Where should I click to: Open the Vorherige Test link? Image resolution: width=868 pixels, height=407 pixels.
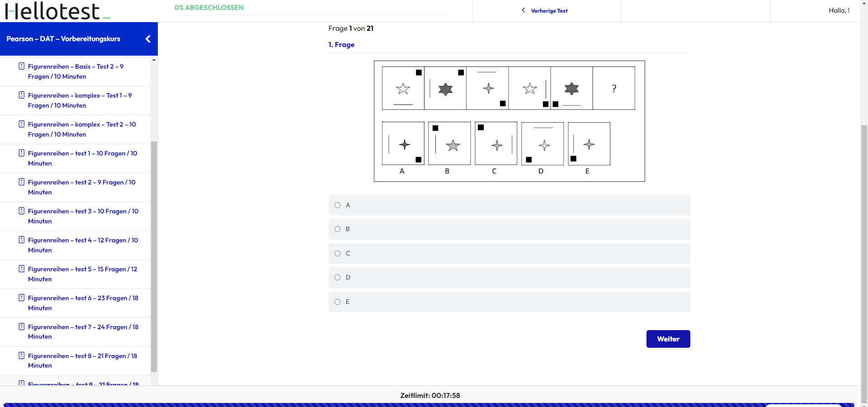point(549,11)
